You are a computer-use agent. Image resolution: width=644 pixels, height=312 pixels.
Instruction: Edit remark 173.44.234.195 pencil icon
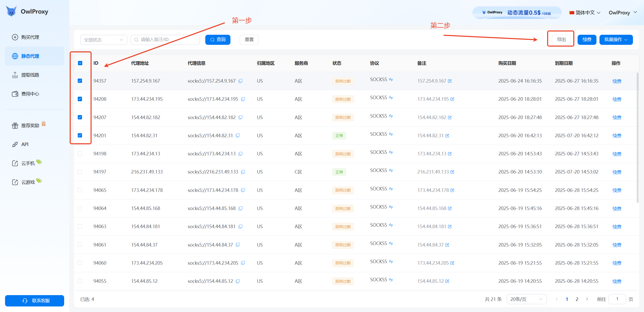452,99
